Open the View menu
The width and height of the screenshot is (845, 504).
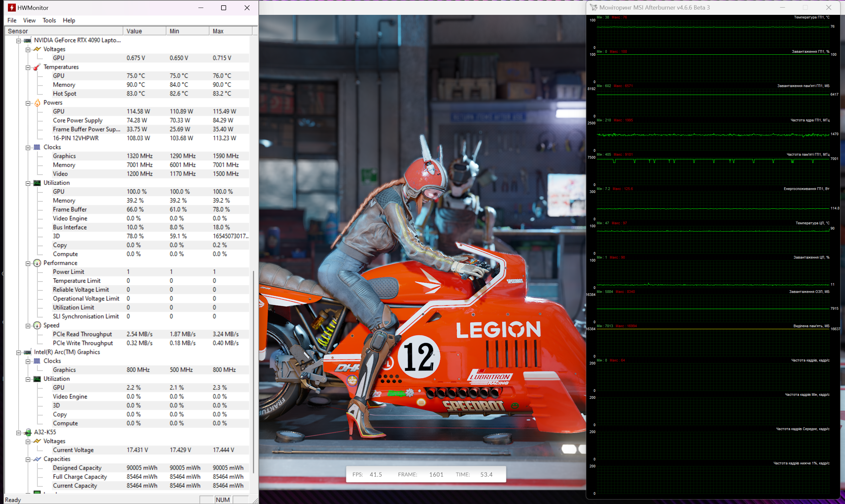pyautogui.click(x=29, y=20)
